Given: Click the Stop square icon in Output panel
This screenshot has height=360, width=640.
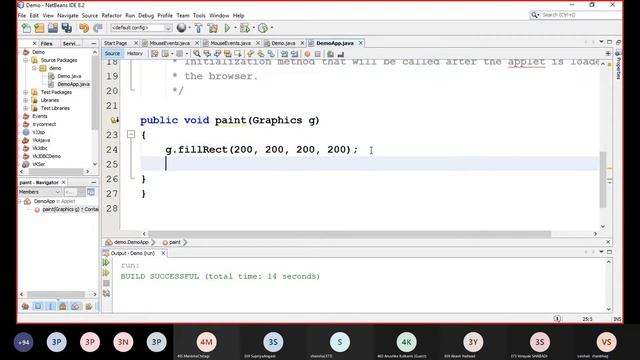Looking at the screenshot, I should pyautogui.click(x=106, y=283).
